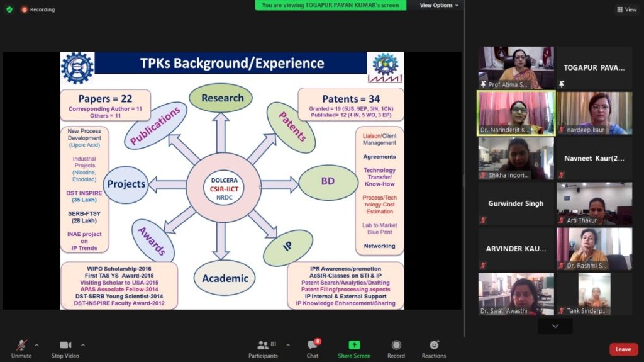Toggle microphone with Unmute button
Viewport: 644px width, 362px height.
coord(21,349)
